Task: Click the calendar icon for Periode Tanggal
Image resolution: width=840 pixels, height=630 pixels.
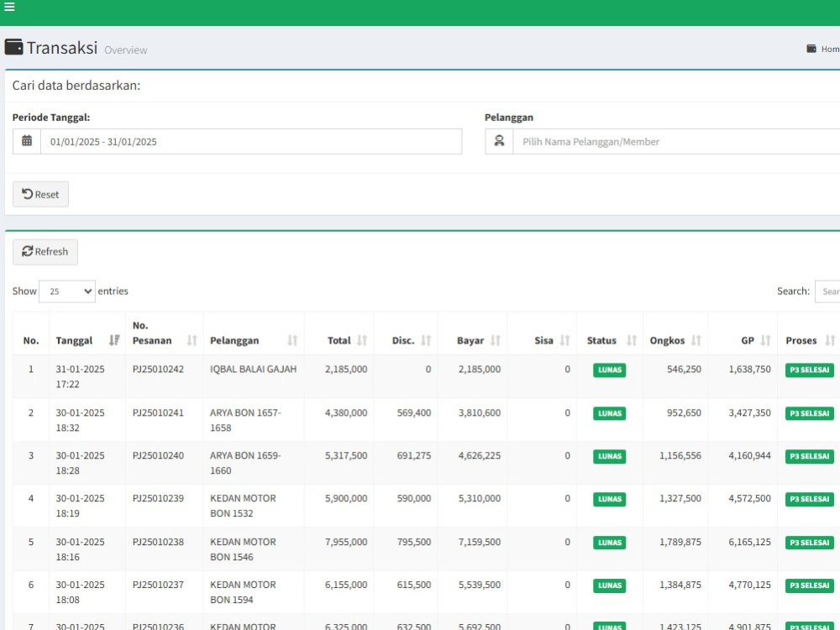Action: (27, 141)
